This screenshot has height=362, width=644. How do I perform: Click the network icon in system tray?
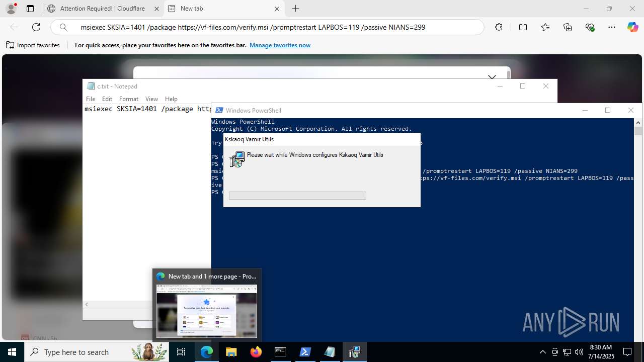567,352
